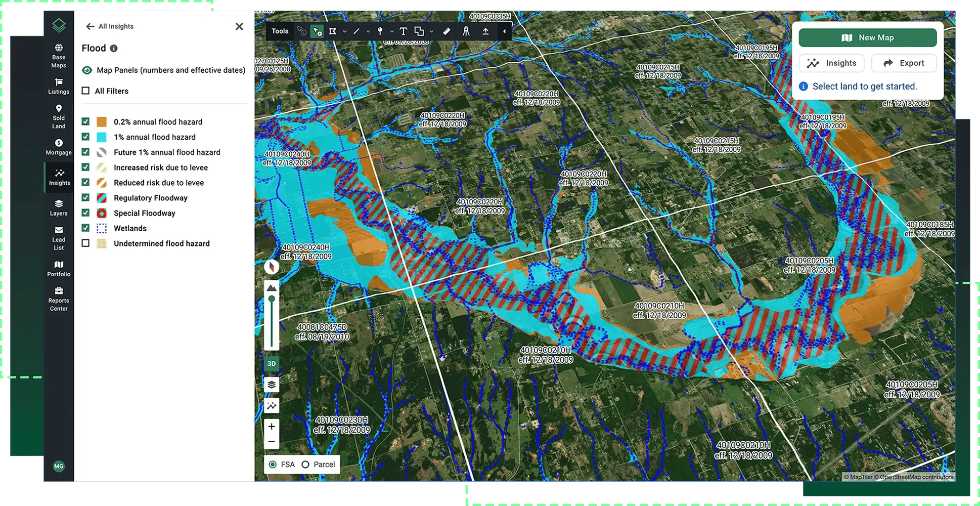
Task: Expand pin tool dropdown arrow
Action: coord(392,31)
